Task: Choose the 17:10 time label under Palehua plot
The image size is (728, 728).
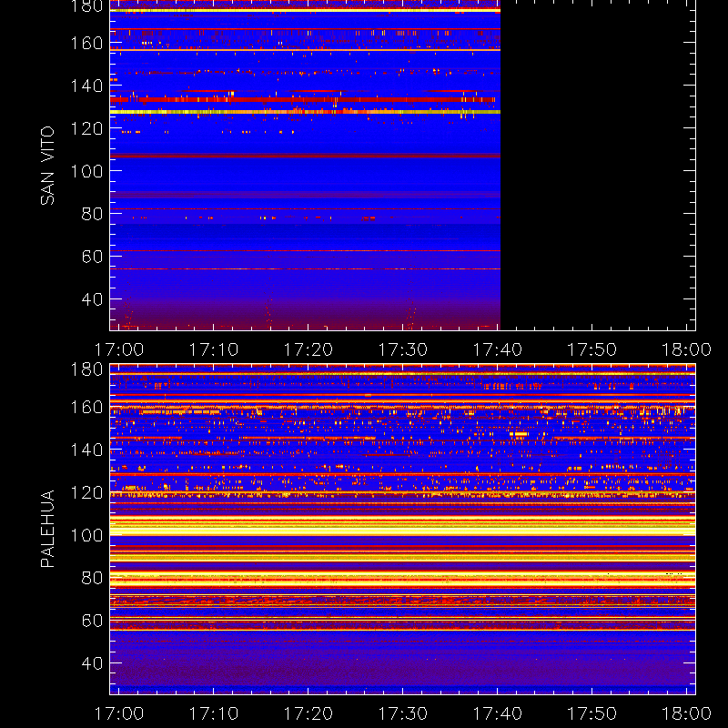Action: (x=214, y=713)
